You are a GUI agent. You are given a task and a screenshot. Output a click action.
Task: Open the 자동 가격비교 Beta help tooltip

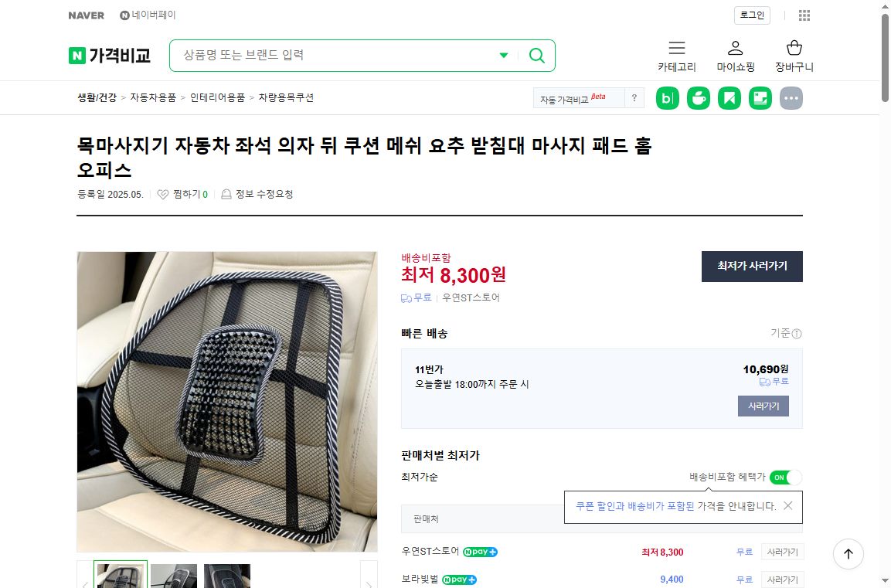tap(634, 97)
